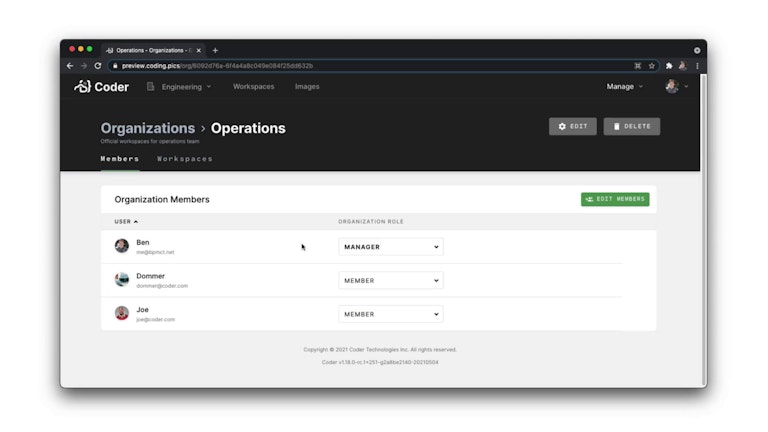Reload the current page
The height and width of the screenshot is (432, 768).
(x=98, y=66)
